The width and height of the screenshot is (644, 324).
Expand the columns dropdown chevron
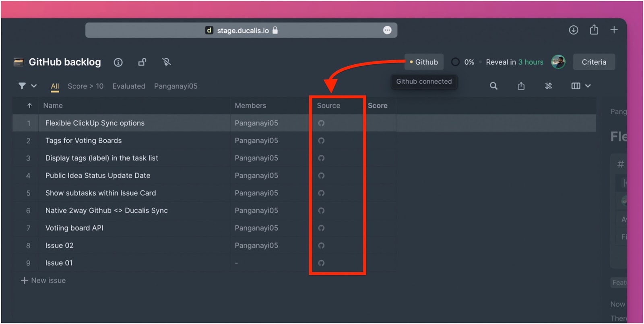click(588, 86)
